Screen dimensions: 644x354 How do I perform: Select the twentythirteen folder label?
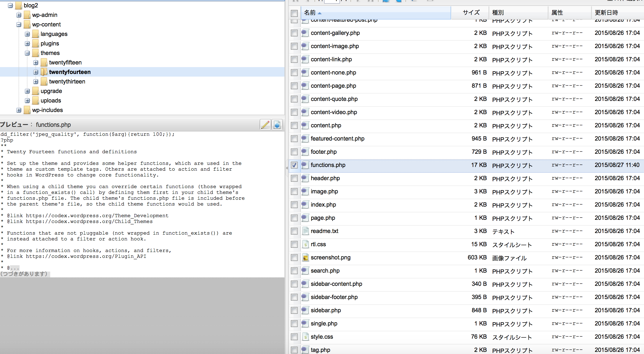click(x=67, y=82)
